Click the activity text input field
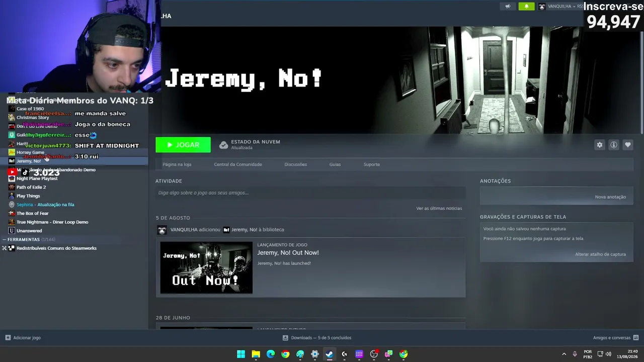This screenshot has height=362, width=644. (310, 193)
